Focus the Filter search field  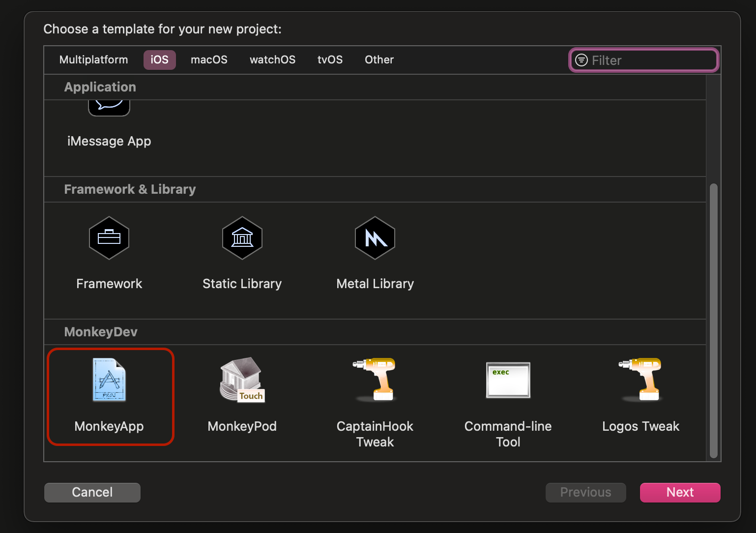pos(644,60)
